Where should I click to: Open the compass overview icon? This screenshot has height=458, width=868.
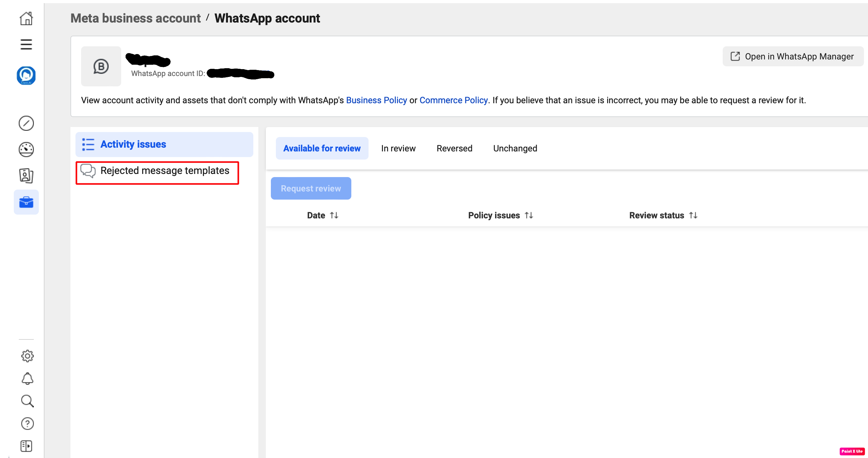[x=26, y=123]
